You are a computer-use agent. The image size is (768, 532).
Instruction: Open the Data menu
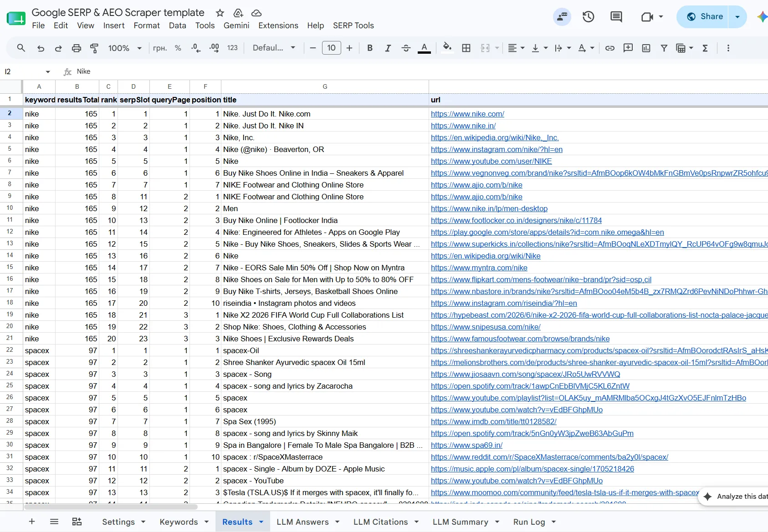pyautogui.click(x=177, y=25)
